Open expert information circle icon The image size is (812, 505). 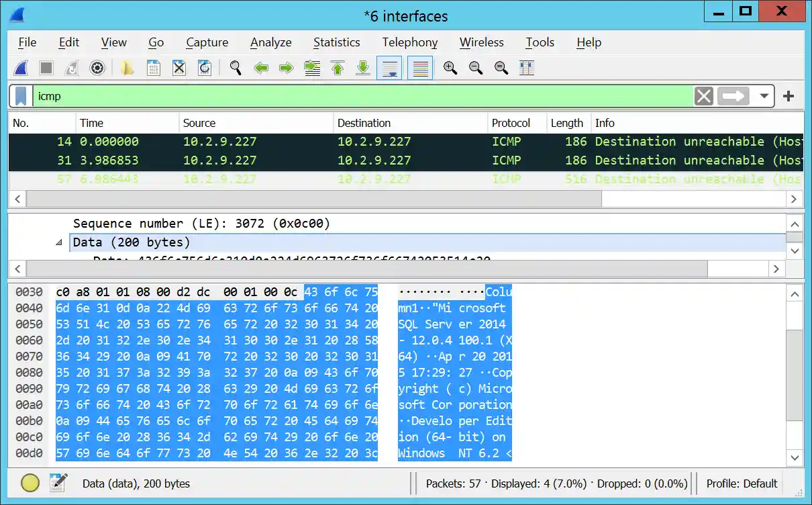[30, 483]
